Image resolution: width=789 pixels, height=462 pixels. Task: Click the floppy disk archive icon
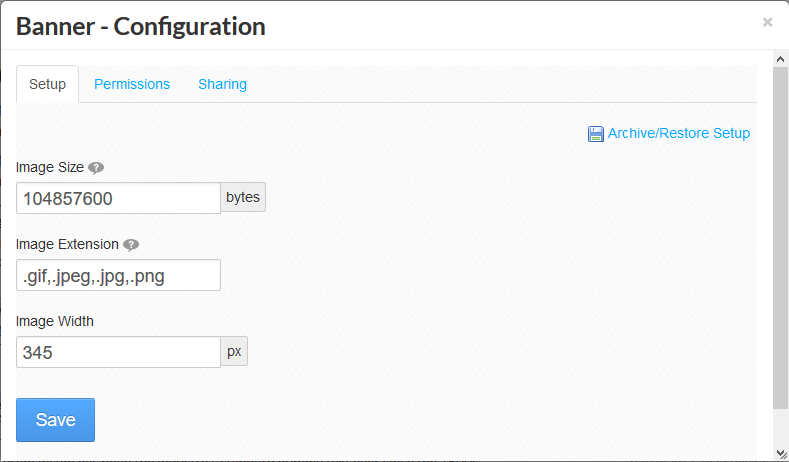click(x=596, y=134)
